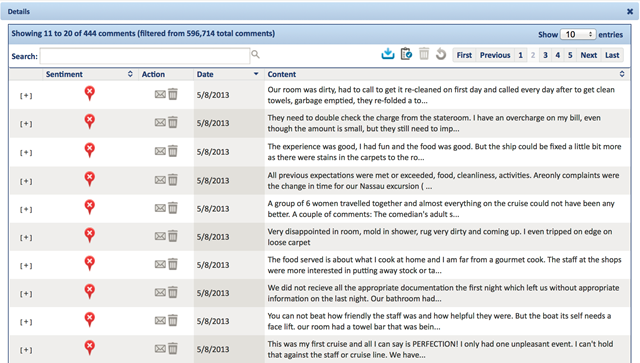Click the download comments icon
This screenshot has width=640, height=363.
click(388, 54)
